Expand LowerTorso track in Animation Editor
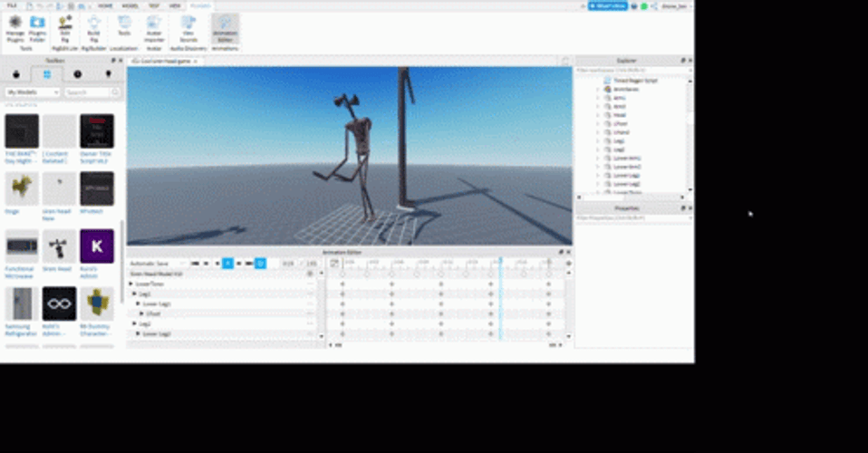 click(x=131, y=284)
